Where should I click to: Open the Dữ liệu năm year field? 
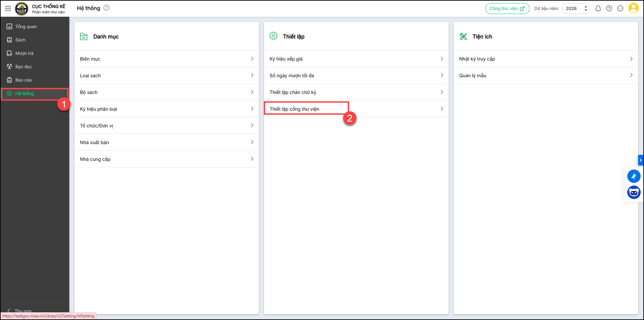573,9
